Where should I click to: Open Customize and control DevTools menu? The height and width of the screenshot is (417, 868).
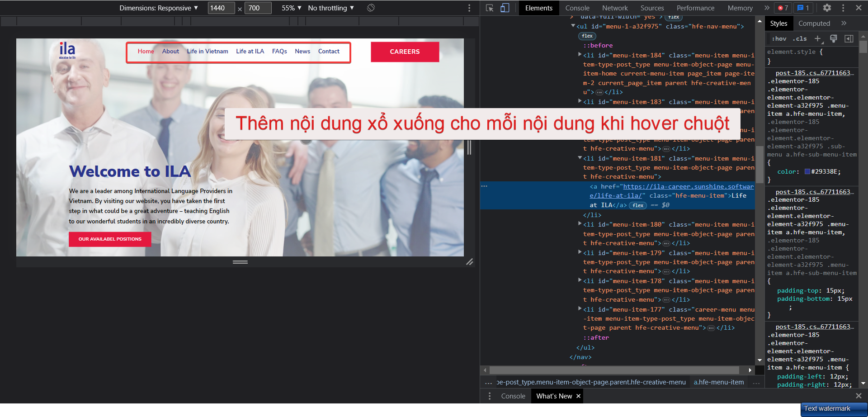pyautogui.click(x=843, y=8)
